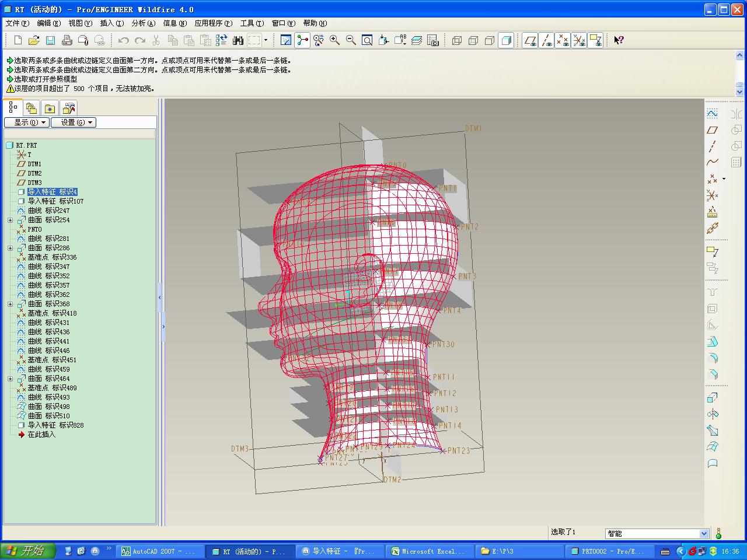747x560 pixels.
Task: Open the 分析(A) menu
Action: (x=143, y=23)
